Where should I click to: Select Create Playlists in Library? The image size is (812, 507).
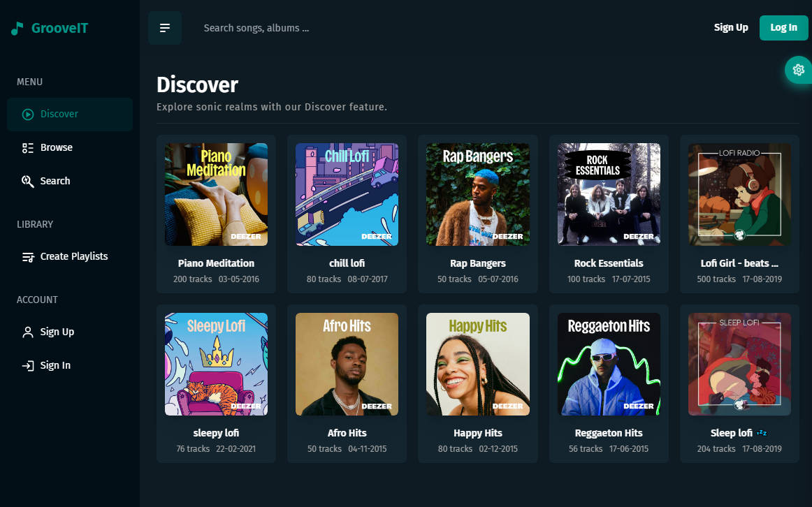click(73, 257)
